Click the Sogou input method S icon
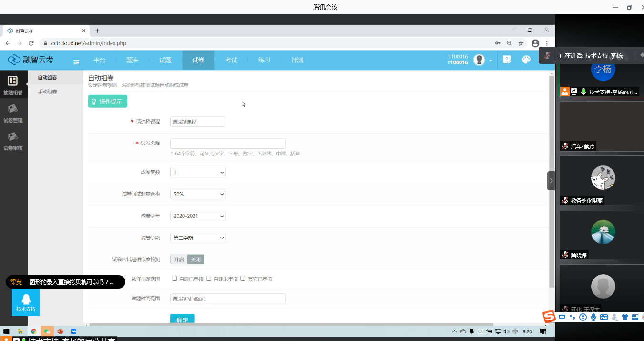 coord(549,317)
